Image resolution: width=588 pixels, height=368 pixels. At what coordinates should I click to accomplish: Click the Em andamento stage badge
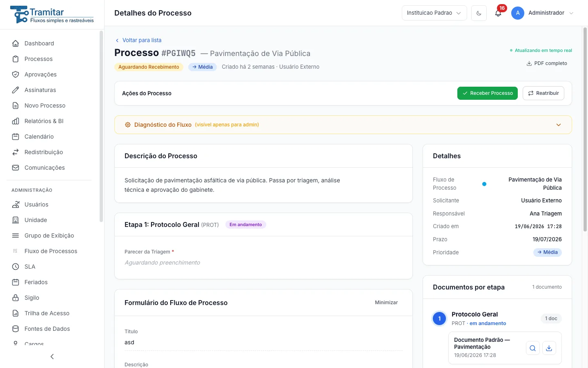coord(246,224)
